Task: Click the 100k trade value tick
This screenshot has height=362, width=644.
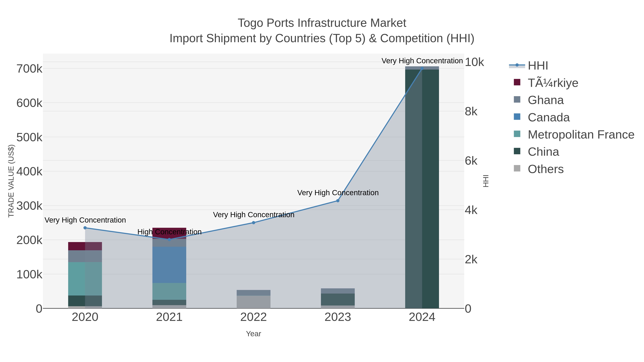Action: [x=30, y=275]
